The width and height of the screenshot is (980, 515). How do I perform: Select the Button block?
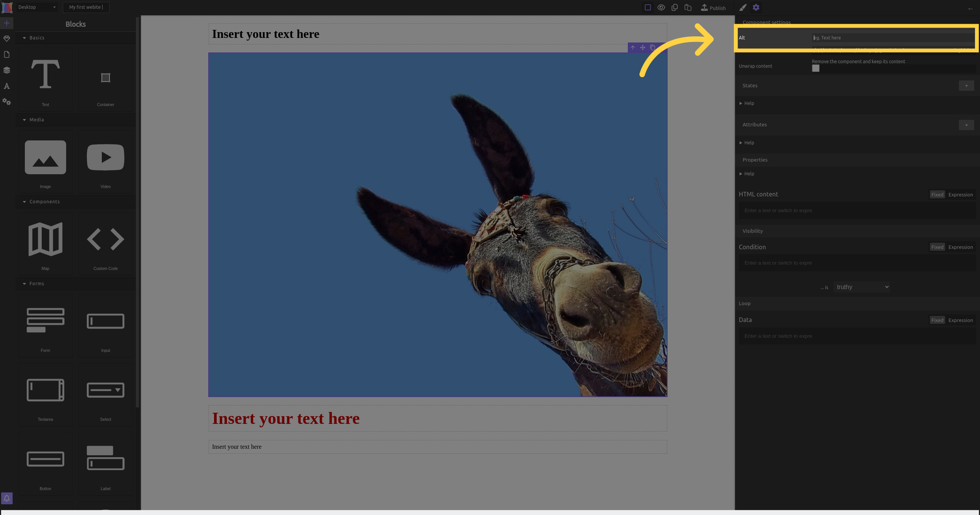pos(45,464)
